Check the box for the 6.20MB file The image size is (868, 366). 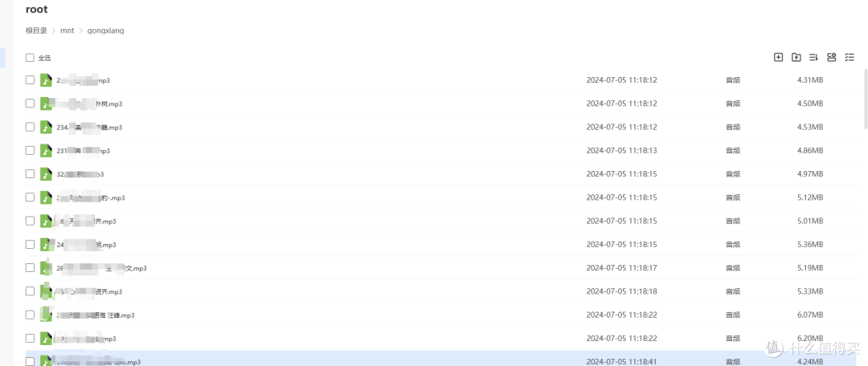coord(30,338)
